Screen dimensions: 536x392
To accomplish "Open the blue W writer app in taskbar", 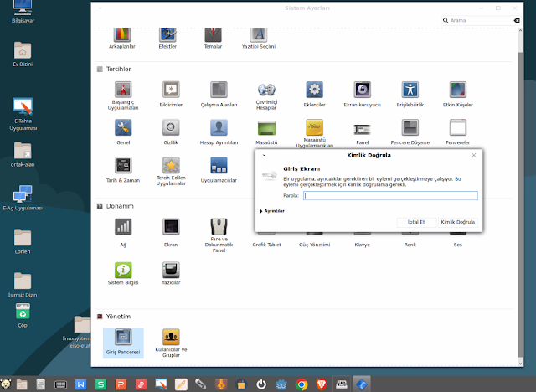I will click(80, 384).
